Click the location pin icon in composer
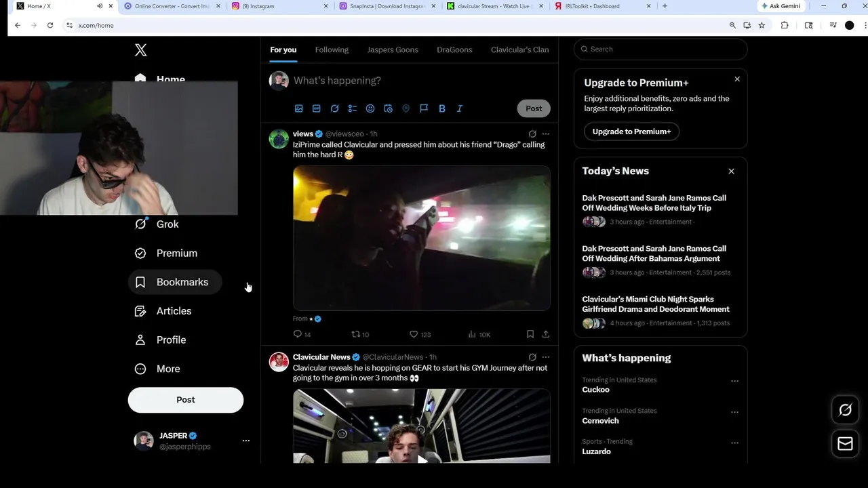 click(x=406, y=108)
